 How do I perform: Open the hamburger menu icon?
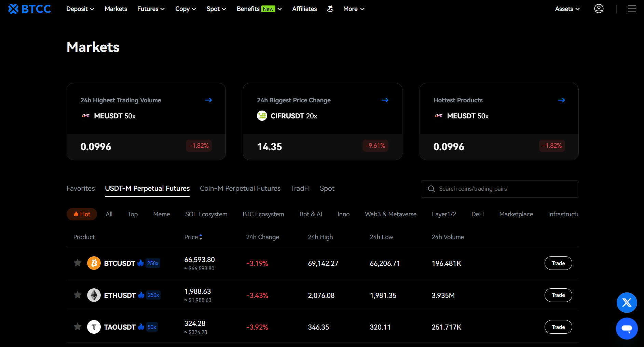[632, 9]
